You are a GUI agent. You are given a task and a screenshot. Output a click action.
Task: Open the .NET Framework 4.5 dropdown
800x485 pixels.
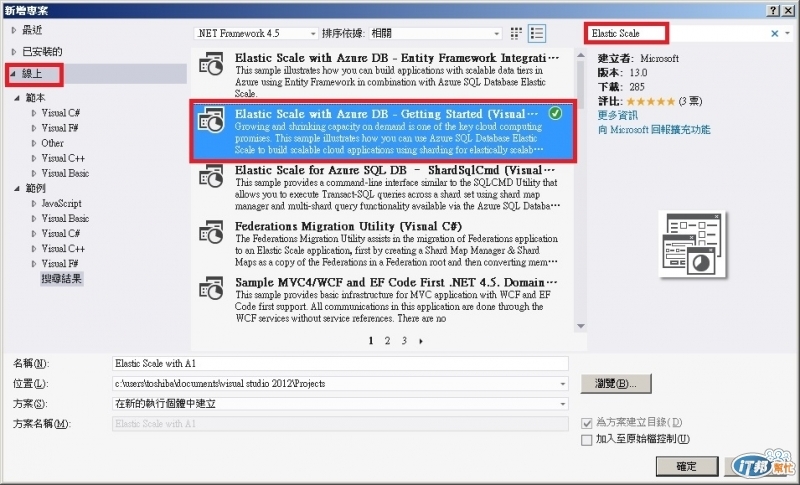click(x=256, y=34)
